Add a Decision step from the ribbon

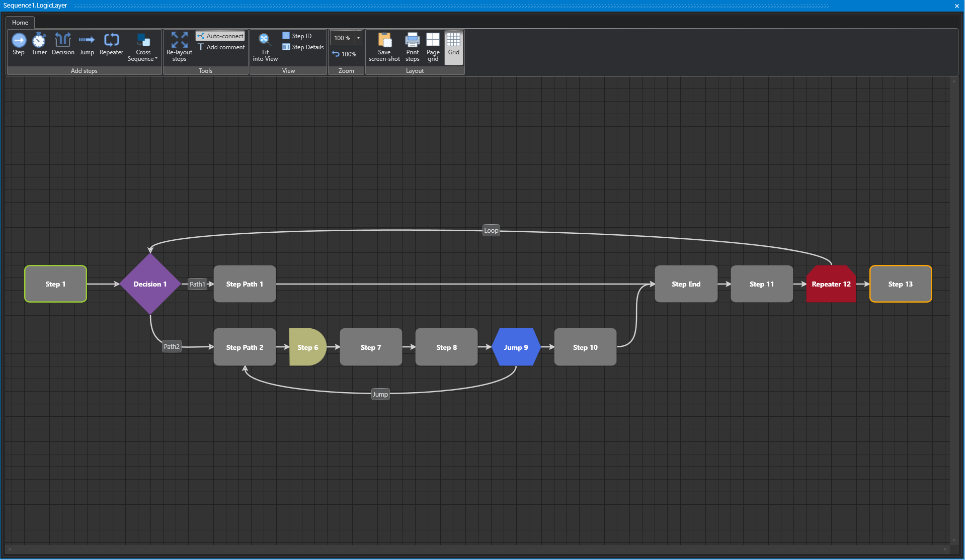tap(63, 44)
